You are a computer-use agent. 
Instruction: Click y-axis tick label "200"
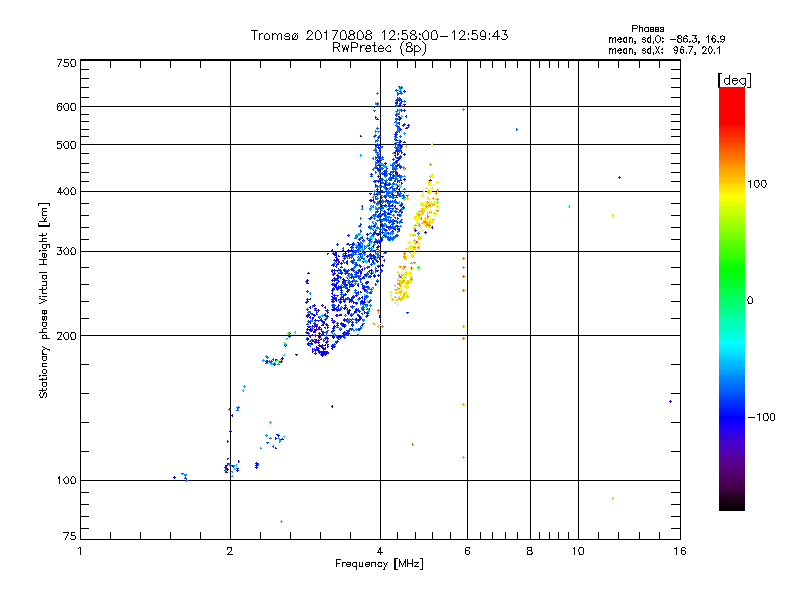tap(66, 336)
